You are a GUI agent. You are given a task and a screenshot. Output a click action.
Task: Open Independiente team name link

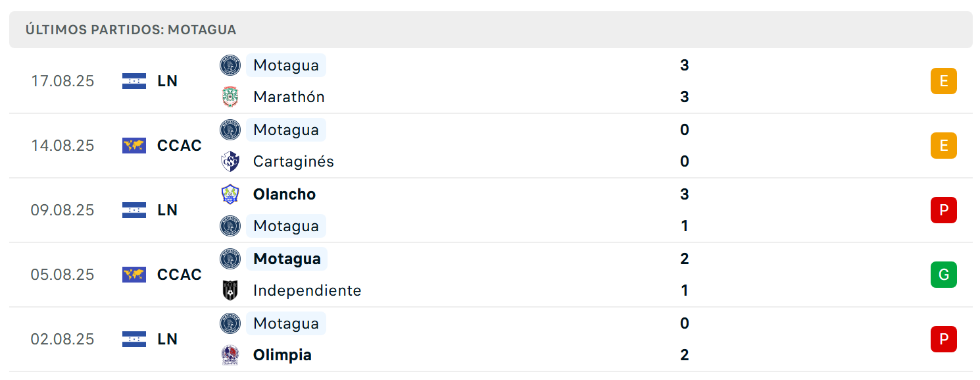(x=307, y=290)
